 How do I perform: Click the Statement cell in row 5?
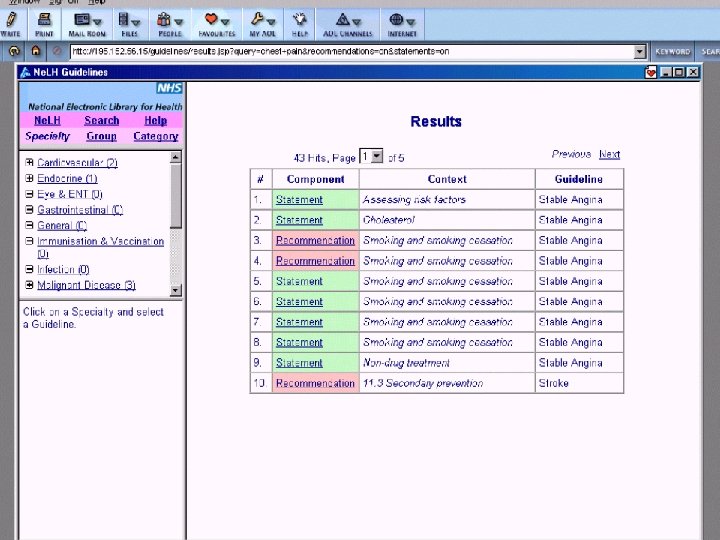point(315,281)
